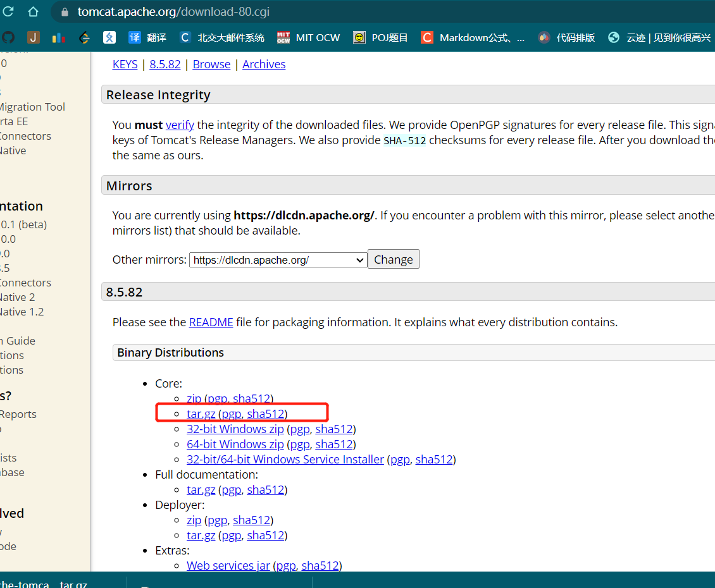The height and width of the screenshot is (588, 715).
Task: Open the 云迹 bookmark
Action: pos(659,37)
